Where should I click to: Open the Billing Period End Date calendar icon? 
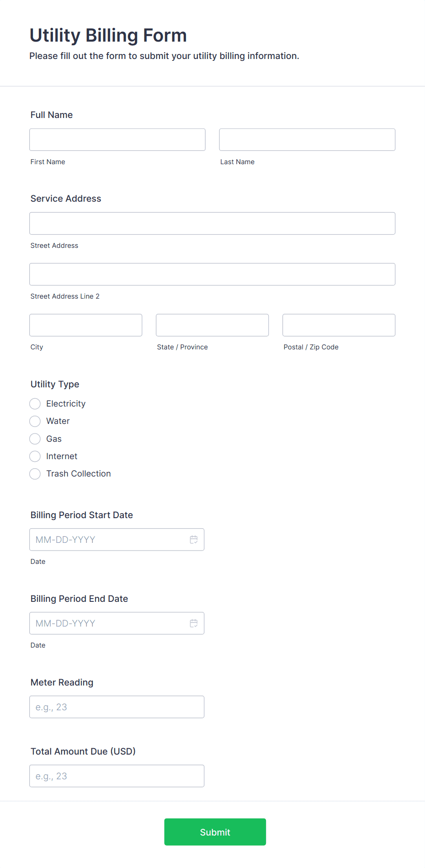click(x=194, y=623)
